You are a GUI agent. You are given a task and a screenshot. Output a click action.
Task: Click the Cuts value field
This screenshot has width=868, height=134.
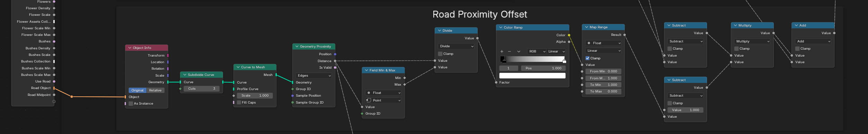tap(201, 89)
